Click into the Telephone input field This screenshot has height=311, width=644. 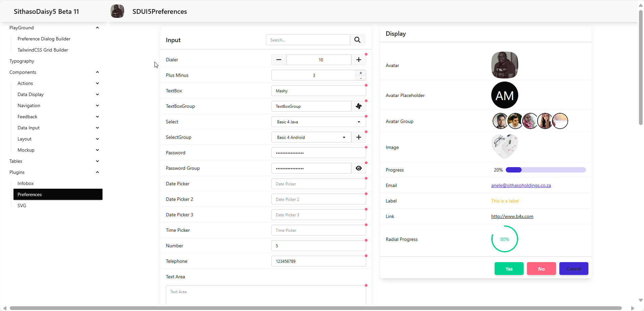point(318,261)
